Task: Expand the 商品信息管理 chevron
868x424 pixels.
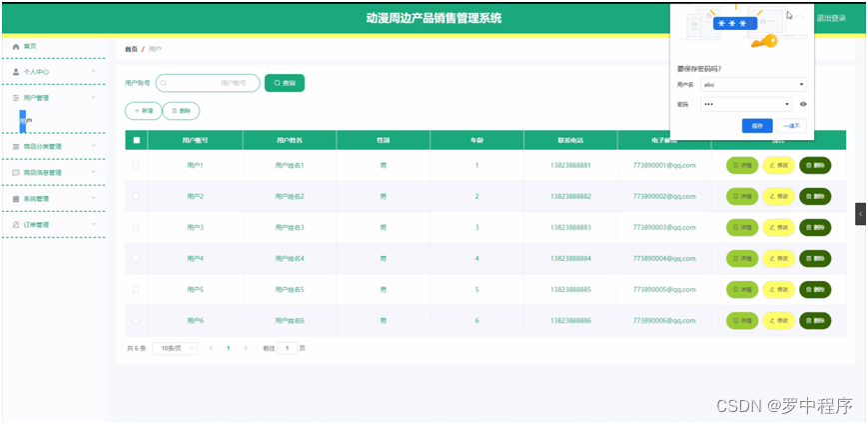Action: click(x=94, y=172)
